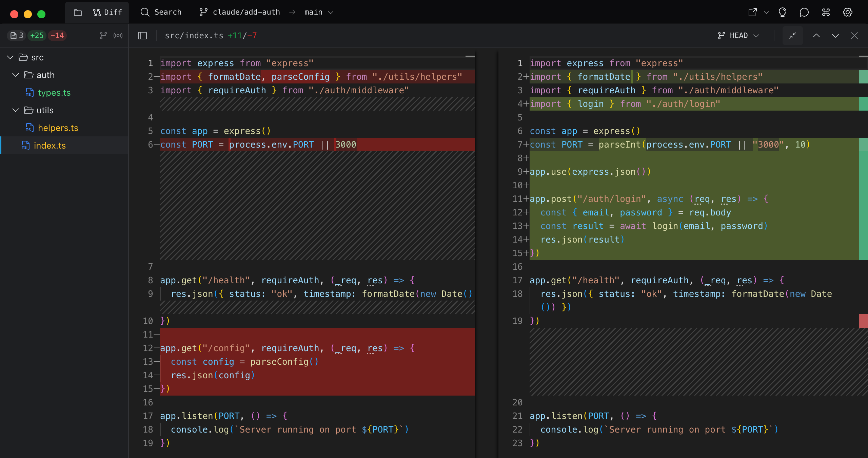Click green change marker beside right line 4
This screenshot has width=868, height=458.
(x=863, y=104)
